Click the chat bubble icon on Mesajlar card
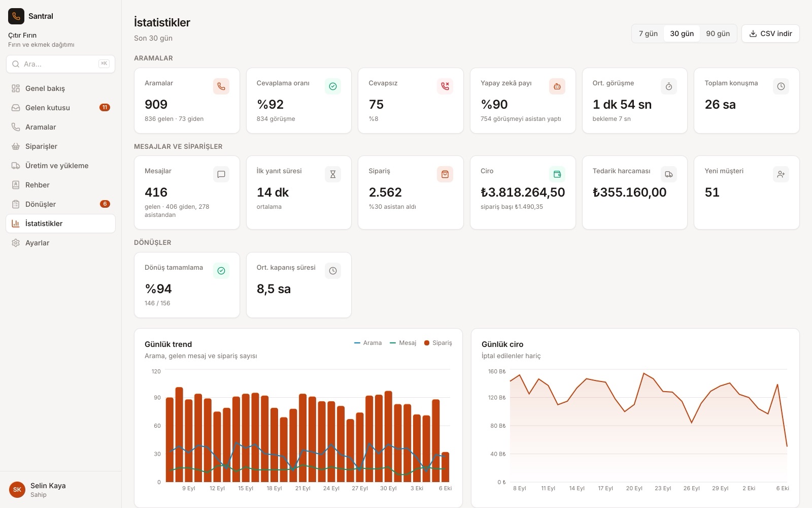Viewport: 812px width, 508px height. pyautogui.click(x=221, y=174)
